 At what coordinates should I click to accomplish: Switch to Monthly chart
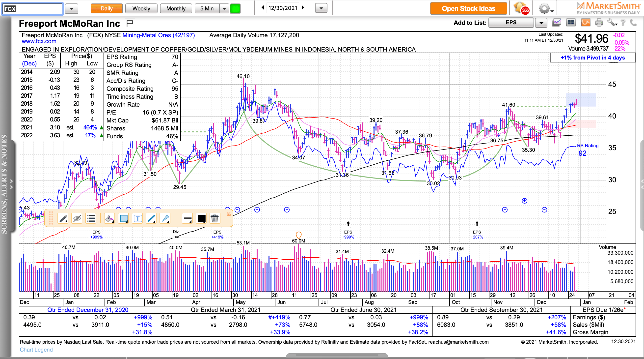click(x=176, y=8)
